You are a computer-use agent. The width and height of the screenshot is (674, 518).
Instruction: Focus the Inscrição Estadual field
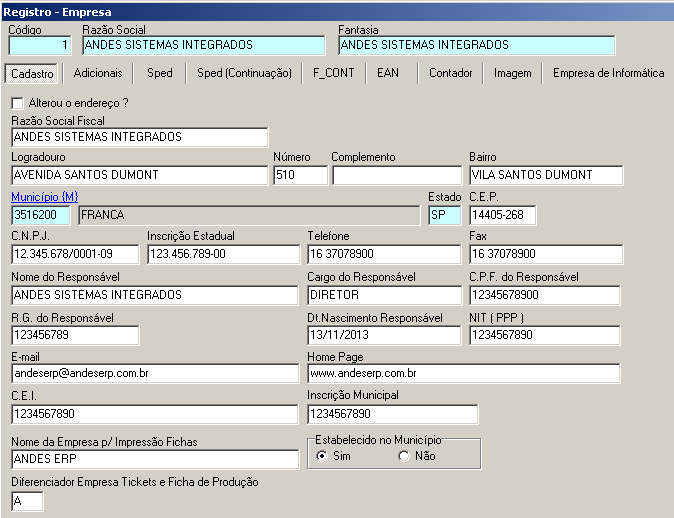click(224, 254)
